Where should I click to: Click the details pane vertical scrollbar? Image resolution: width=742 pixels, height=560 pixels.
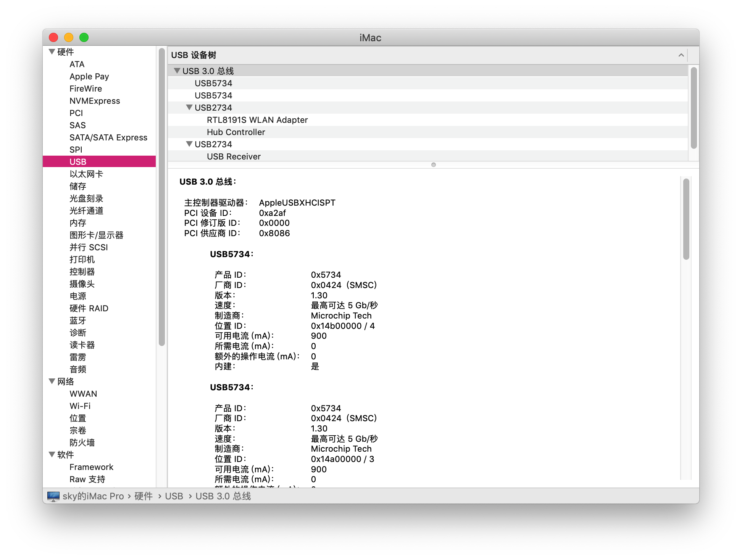(686, 219)
